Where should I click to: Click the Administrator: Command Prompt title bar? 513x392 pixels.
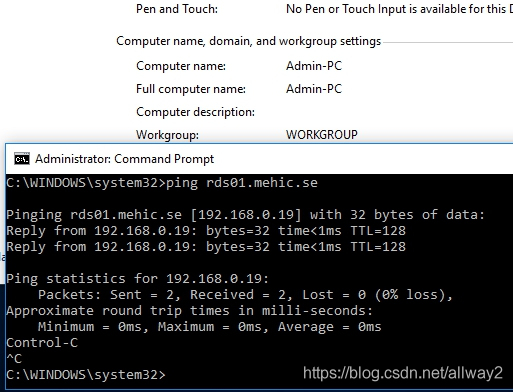(x=259, y=159)
